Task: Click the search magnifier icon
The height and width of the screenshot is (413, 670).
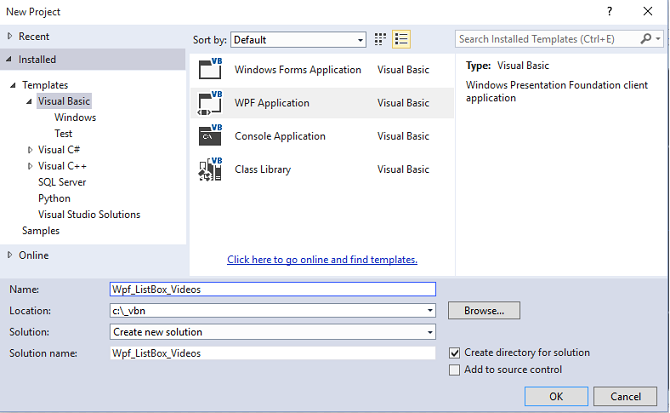Action: pyautogui.click(x=646, y=39)
